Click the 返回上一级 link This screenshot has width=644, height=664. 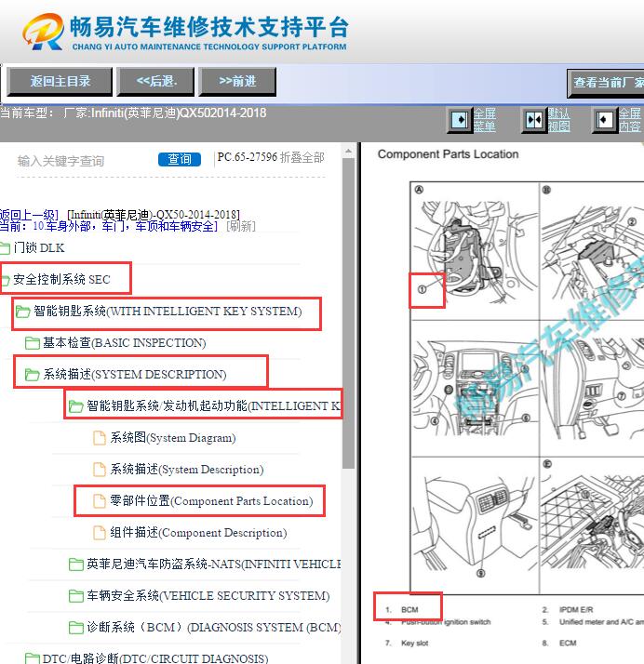29,214
